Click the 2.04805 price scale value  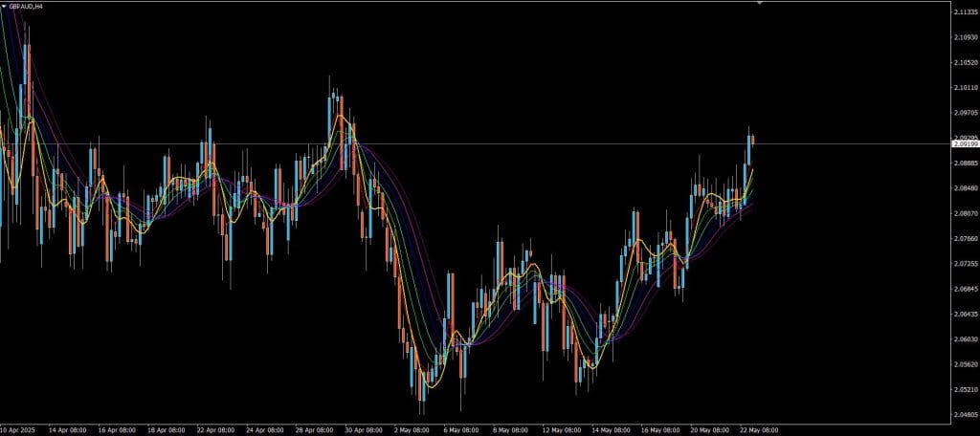coord(967,415)
